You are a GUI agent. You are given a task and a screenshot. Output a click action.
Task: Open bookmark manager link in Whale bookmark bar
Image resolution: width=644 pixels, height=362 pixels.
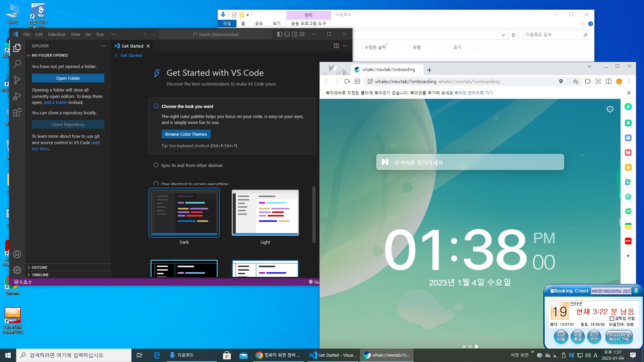(x=474, y=93)
